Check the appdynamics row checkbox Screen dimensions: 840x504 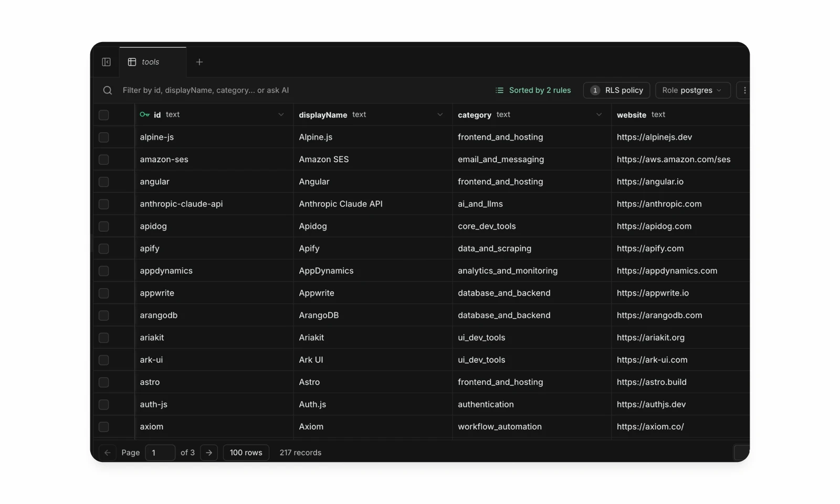[104, 271]
